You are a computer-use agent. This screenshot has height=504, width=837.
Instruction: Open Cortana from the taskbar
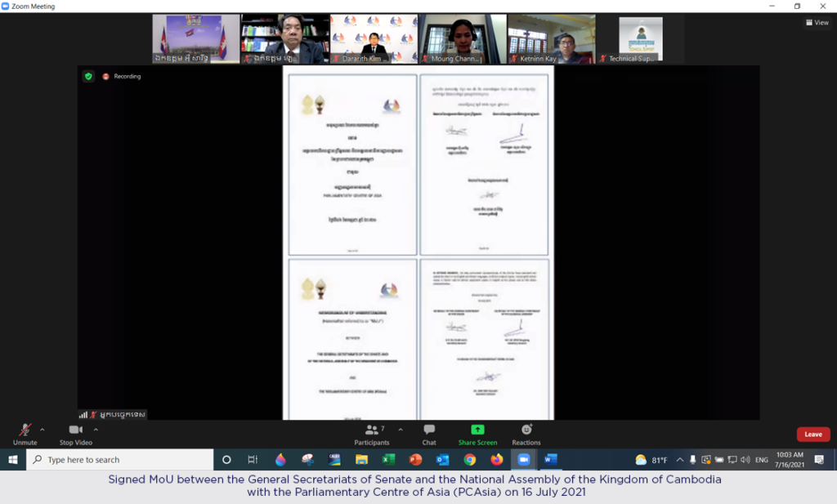pos(226,460)
